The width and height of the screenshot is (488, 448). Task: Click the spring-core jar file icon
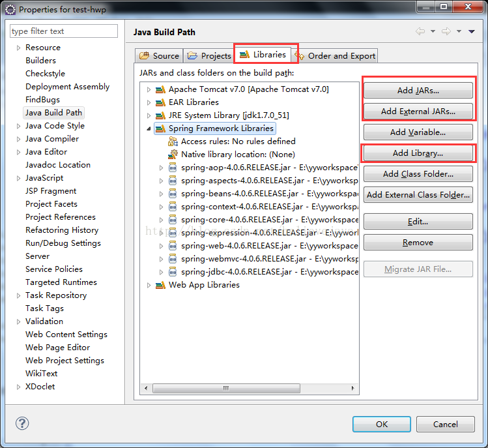(x=173, y=220)
